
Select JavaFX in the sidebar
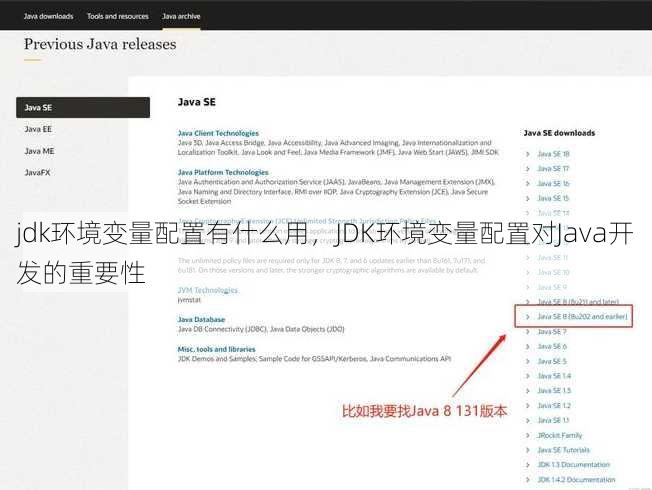tap(37, 173)
